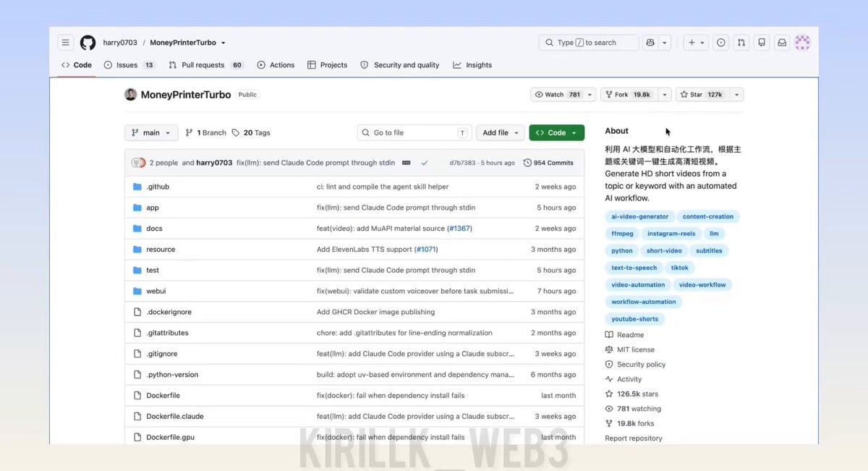Open the .python-version file
868x471 pixels.
(172, 375)
